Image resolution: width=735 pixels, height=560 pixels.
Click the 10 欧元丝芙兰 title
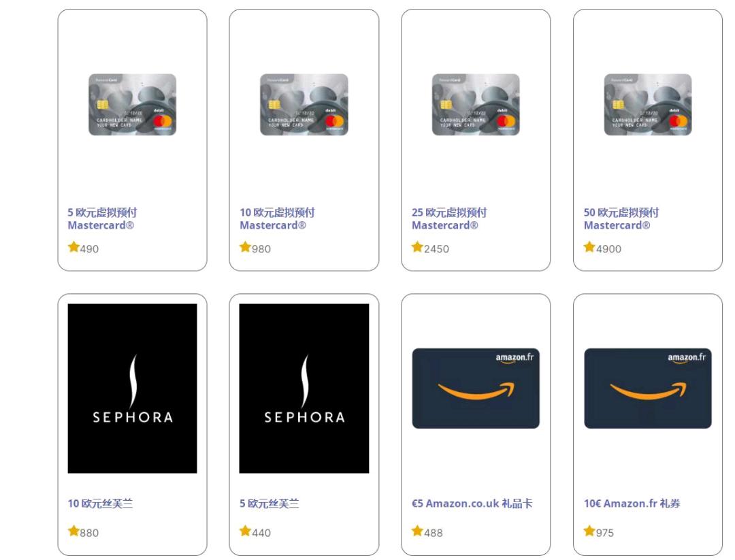click(x=100, y=504)
